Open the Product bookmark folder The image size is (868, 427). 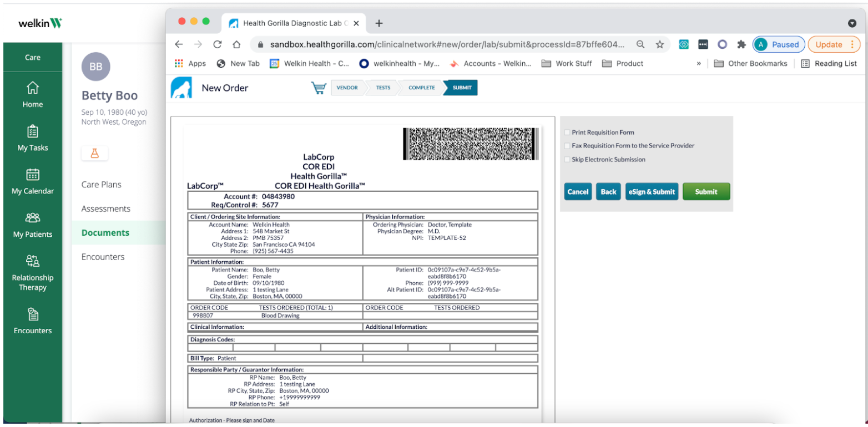coord(623,63)
